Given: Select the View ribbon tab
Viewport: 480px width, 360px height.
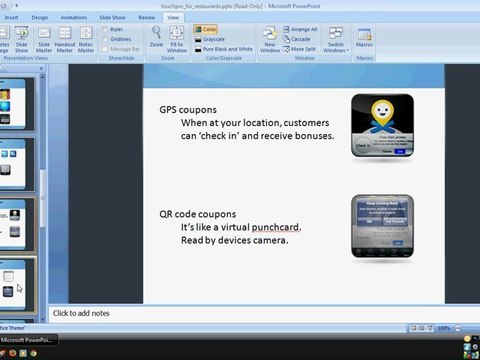Looking at the screenshot, I should coord(173,17).
